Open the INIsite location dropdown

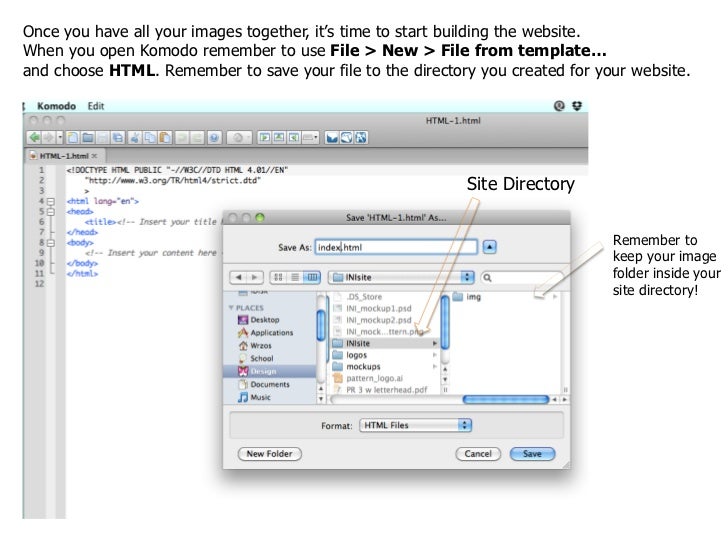pyautogui.click(x=401, y=277)
